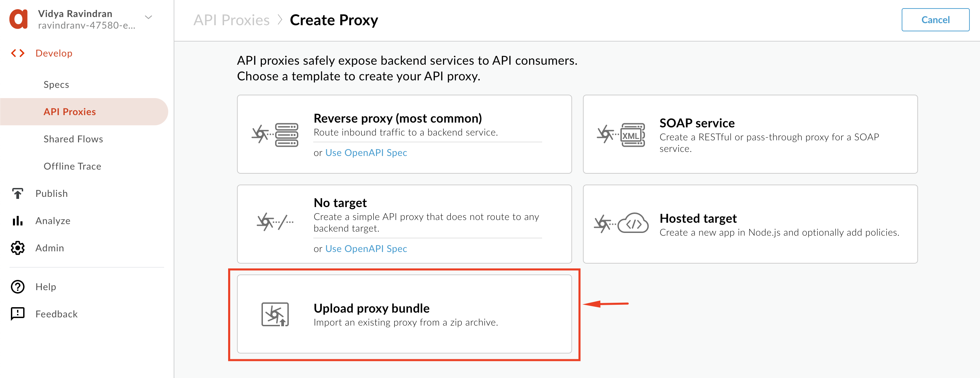Use OpenAPI Spec for Reverse proxy
The image size is (980, 378).
366,153
